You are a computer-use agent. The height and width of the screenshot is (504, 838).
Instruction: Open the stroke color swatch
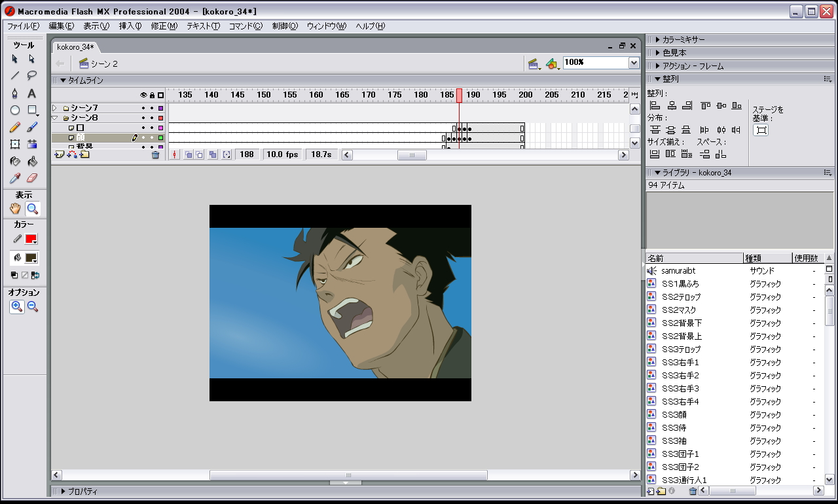(x=31, y=239)
